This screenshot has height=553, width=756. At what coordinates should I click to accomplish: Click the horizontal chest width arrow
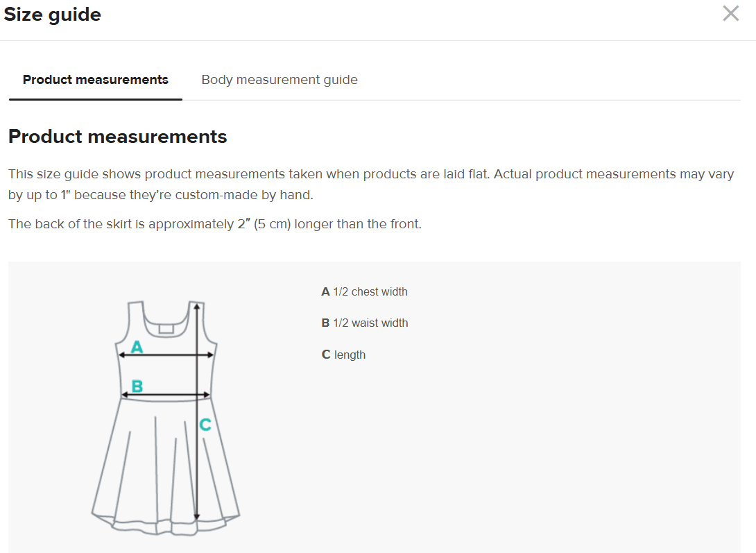(166, 355)
